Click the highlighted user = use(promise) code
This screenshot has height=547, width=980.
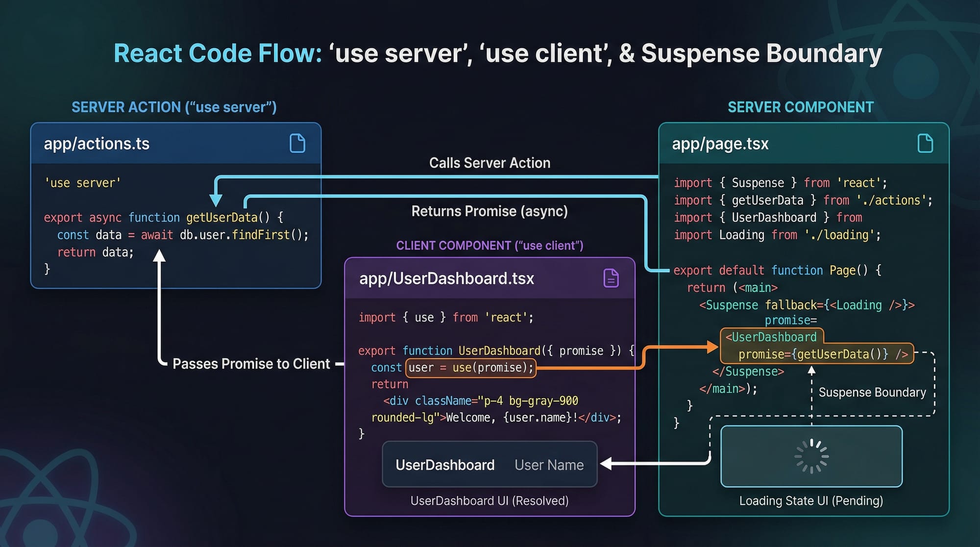click(x=470, y=368)
